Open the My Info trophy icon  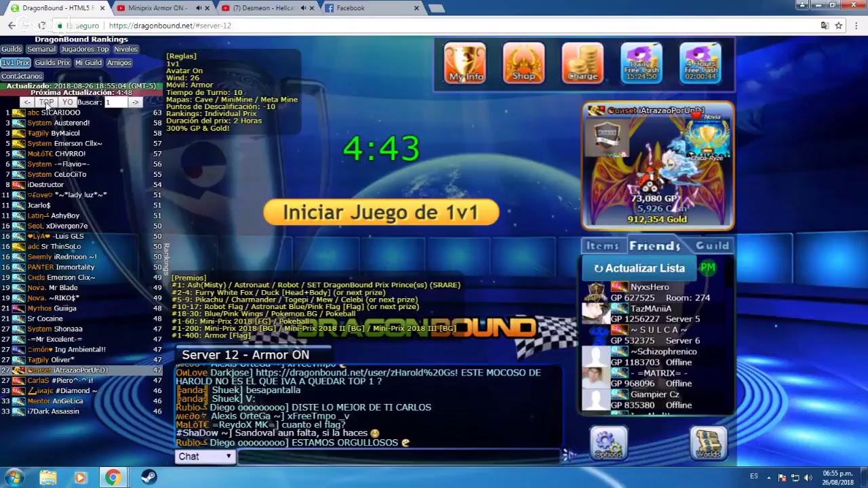[465, 63]
